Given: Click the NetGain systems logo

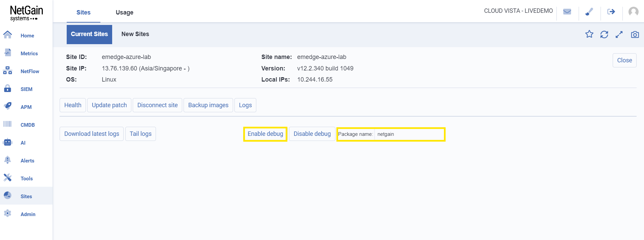Looking at the screenshot, I should point(26,13).
